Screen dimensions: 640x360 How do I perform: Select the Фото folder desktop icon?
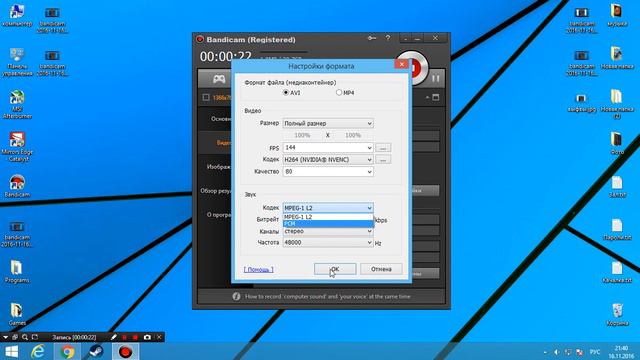click(617, 143)
